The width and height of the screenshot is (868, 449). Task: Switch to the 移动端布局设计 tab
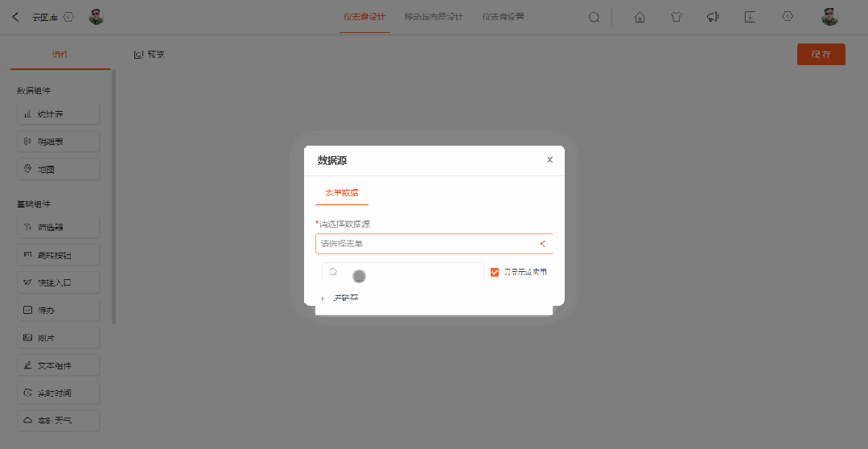tap(434, 17)
